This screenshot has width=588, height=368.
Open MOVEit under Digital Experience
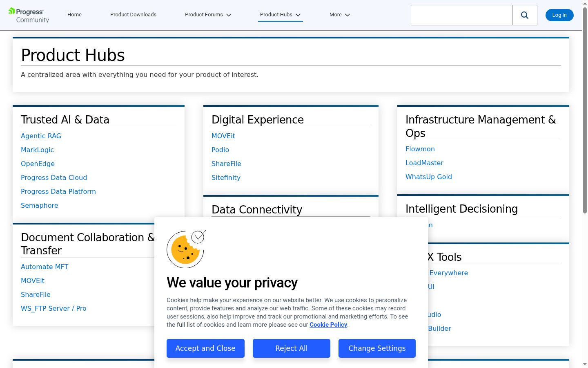click(x=223, y=136)
